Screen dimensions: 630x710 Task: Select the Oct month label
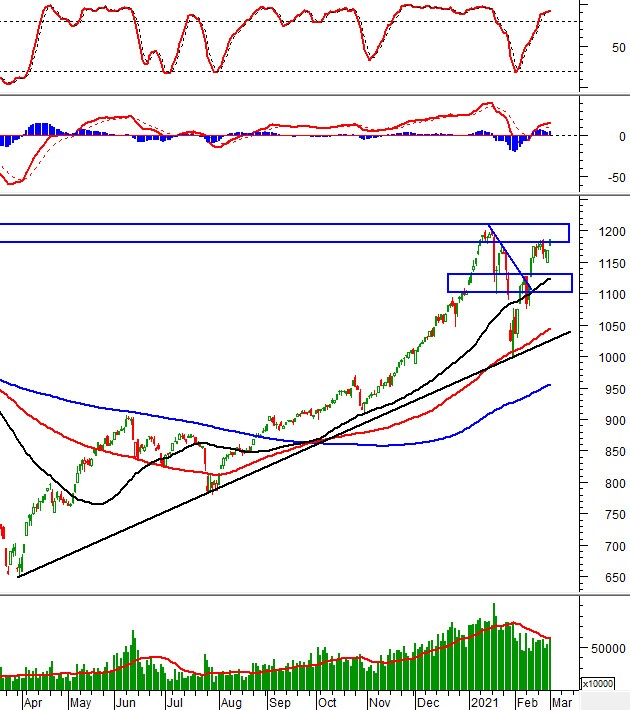click(327, 703)
